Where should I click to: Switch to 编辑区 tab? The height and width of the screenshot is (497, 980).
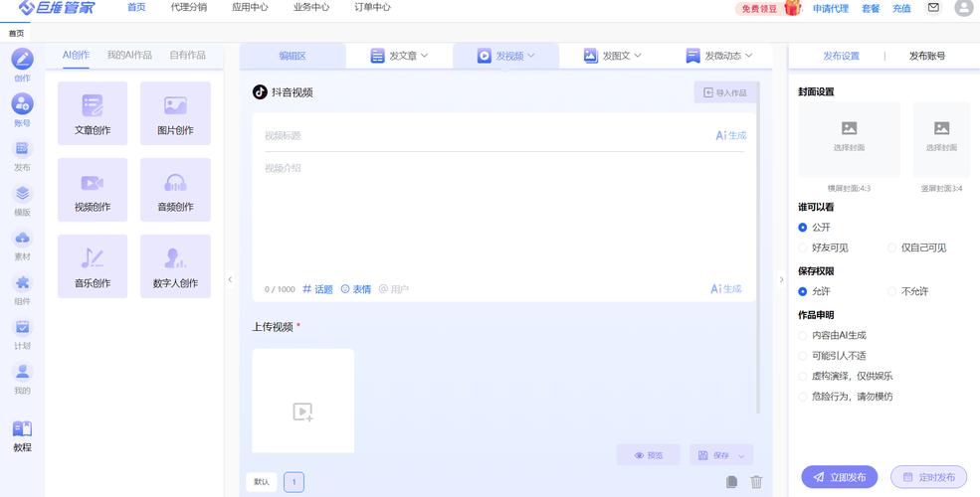[x=293, y=56]
